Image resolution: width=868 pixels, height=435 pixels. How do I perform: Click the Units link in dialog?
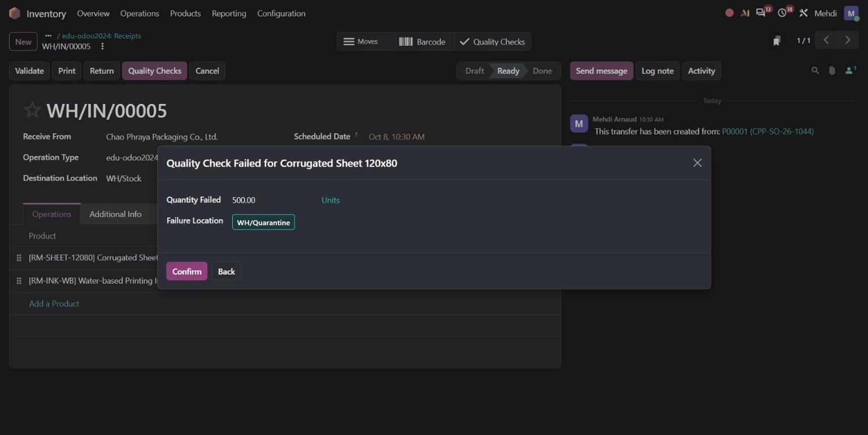pos(331,200)
